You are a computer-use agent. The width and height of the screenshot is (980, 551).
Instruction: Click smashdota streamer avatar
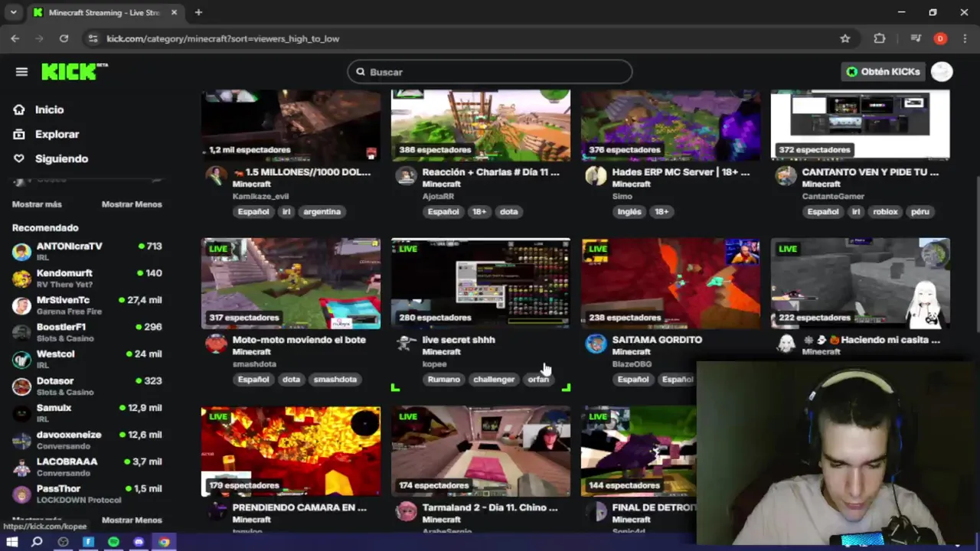[x=217, y=344]
